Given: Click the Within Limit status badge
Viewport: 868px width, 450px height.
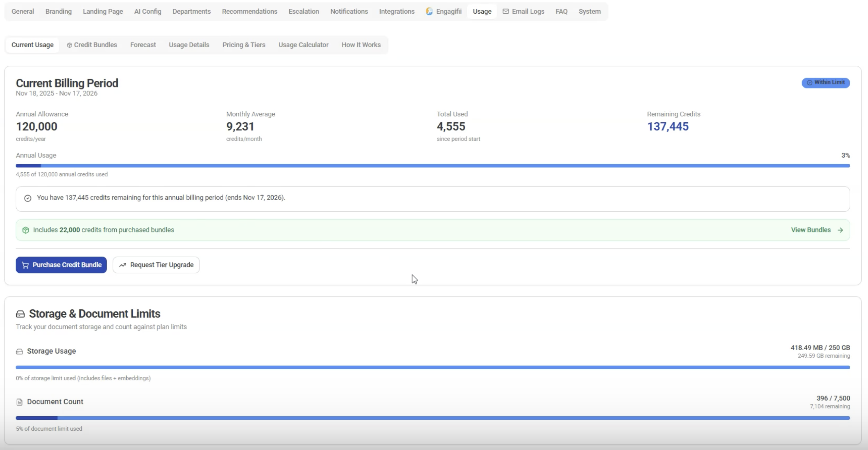Looking at the screenshot, I should pyautogui.click(x=825, y=82).
